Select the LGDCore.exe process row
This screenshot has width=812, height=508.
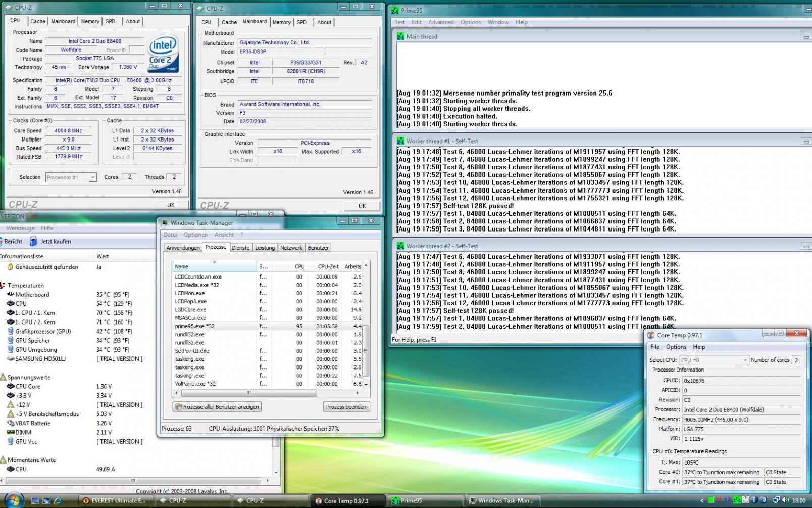268,310
